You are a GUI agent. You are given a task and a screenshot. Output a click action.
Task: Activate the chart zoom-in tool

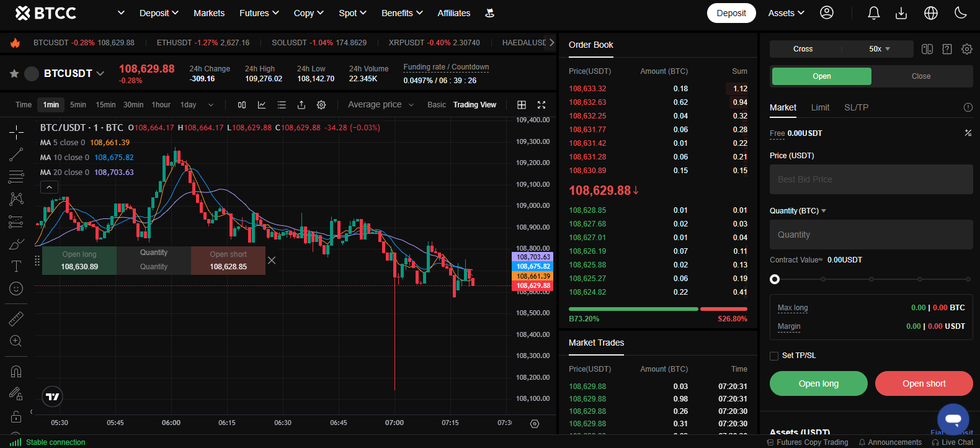16,341
